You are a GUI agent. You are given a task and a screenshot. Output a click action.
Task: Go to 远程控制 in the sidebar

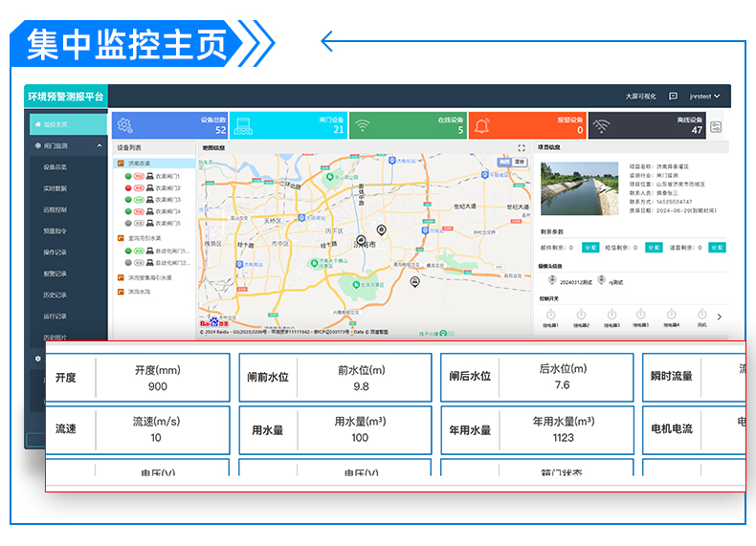coord(55,209)
